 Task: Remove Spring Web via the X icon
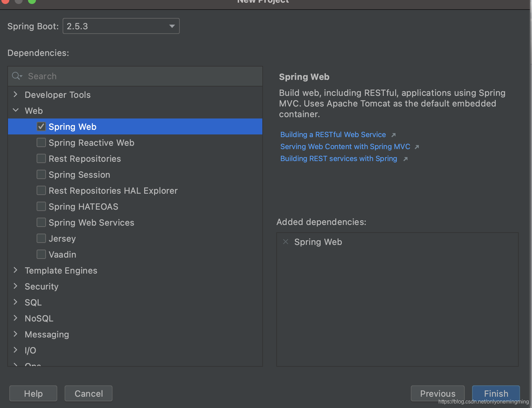coord(286,242)
